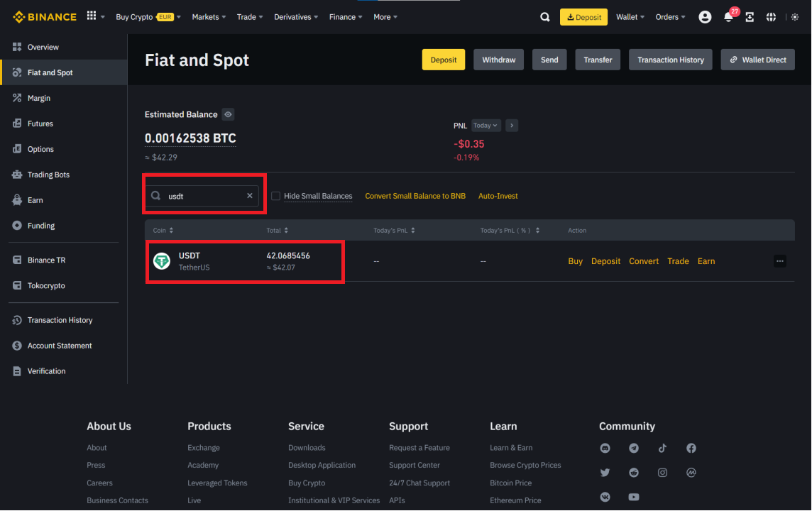The width and height of the screenshot is (812, 511).
Task: Click Convert action for USDT
Action: (x=644, y=261)
